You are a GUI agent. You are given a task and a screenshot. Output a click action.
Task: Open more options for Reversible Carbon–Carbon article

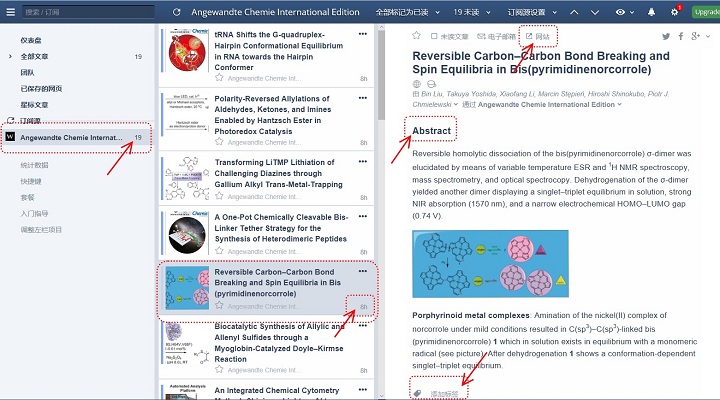pyautogui.click(x=363, y=271)
